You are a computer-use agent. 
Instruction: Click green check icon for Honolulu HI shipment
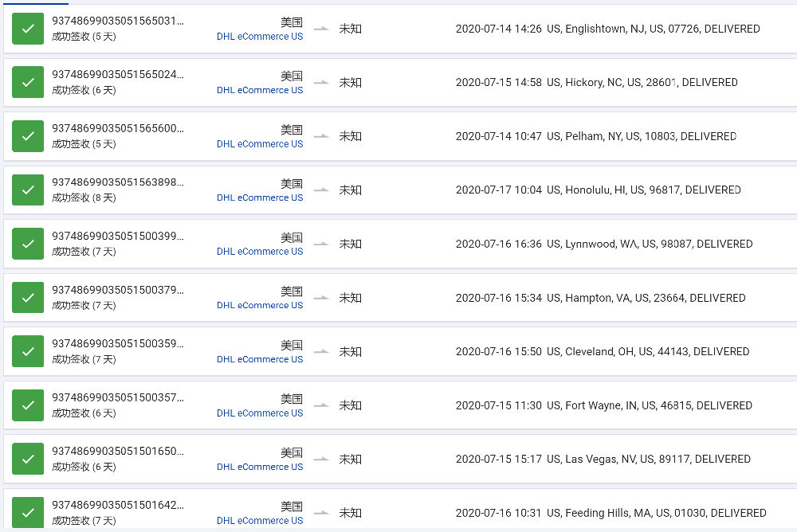pos(28,190)
